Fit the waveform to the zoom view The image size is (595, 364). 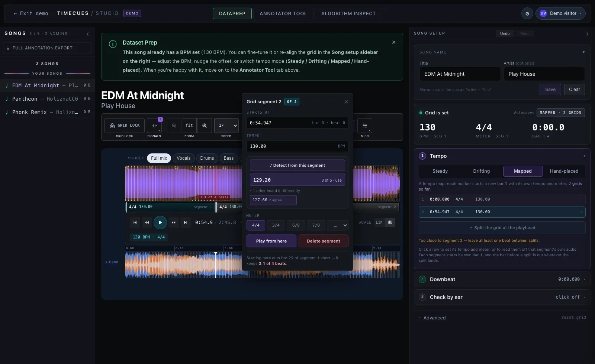click(189, 126)
